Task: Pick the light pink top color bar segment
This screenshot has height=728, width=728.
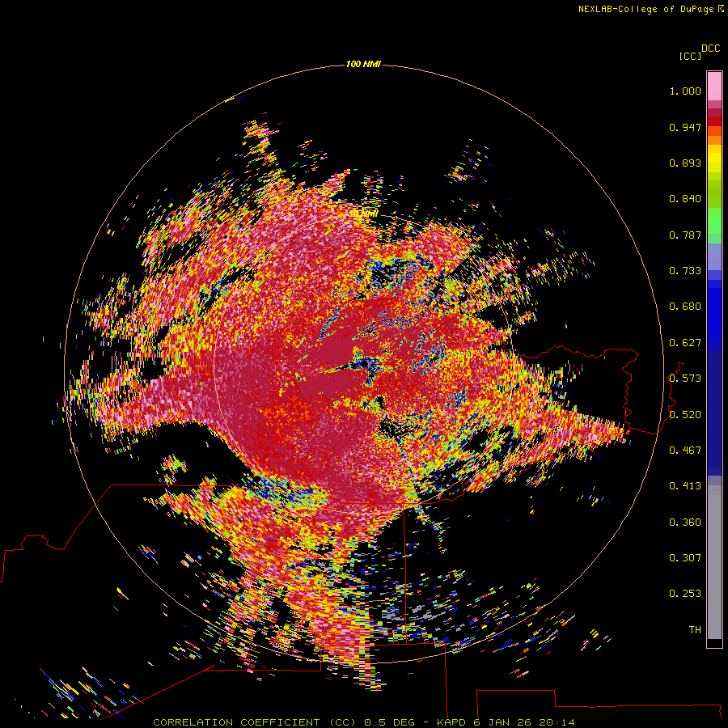Action: tap(714, 87)
